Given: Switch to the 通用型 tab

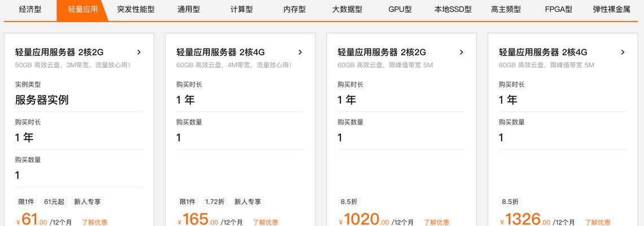Looking at the screenshot, I should (x=189, y=10).
